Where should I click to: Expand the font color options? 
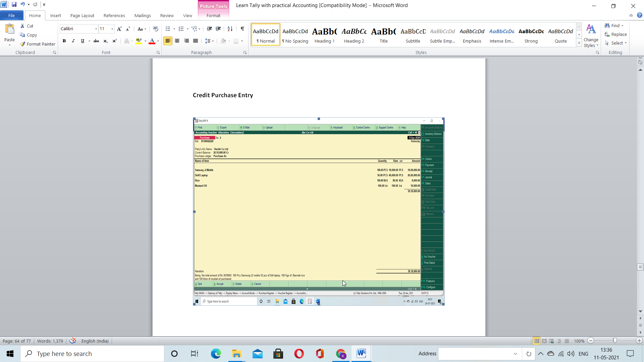click(x=157, y=41)
